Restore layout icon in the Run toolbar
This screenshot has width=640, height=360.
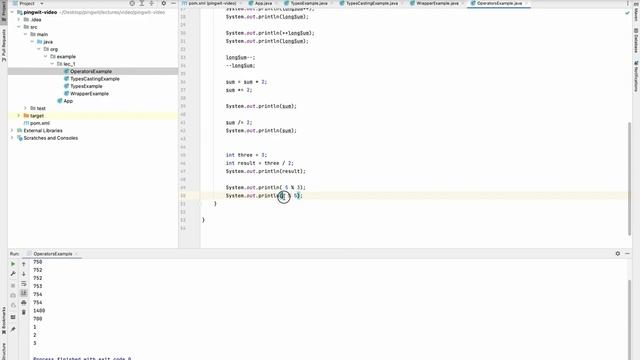[13, 317]
